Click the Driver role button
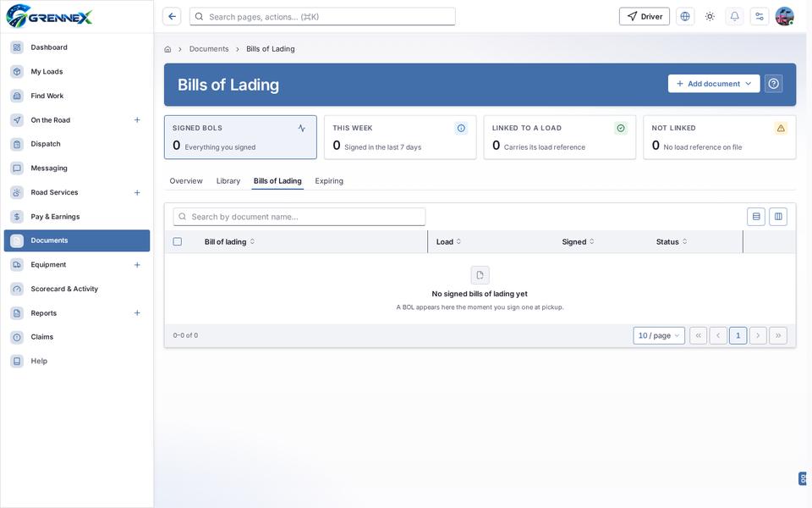The height and width of the screenshot is (508, 812). [x=645, y=17]
